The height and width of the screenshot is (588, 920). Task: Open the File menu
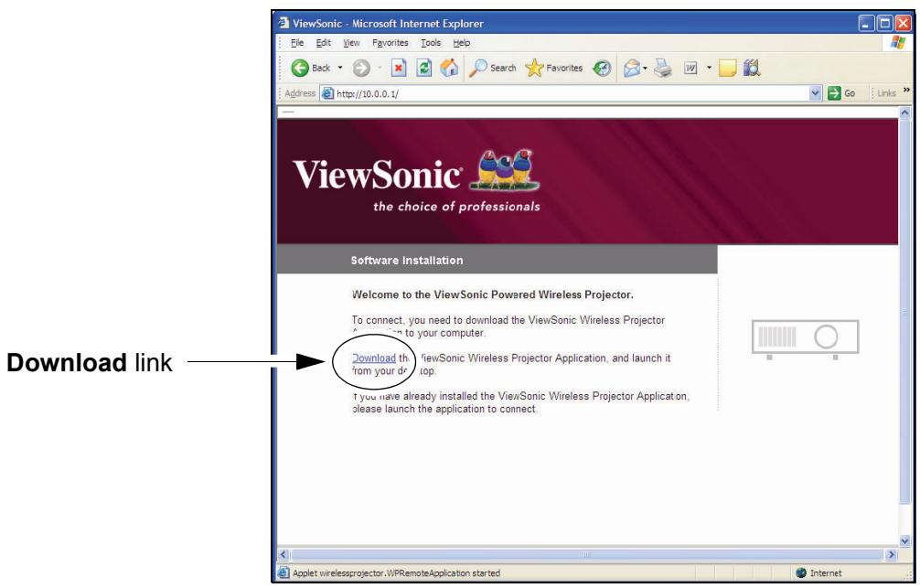click(x=297, y=43)
